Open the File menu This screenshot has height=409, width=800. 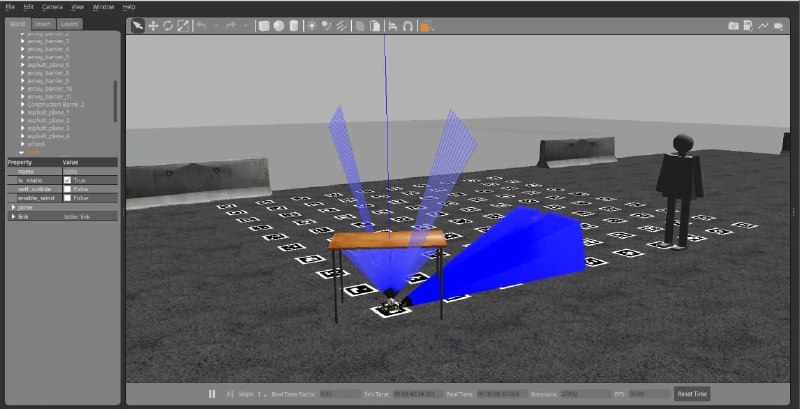tap(10, 7)
